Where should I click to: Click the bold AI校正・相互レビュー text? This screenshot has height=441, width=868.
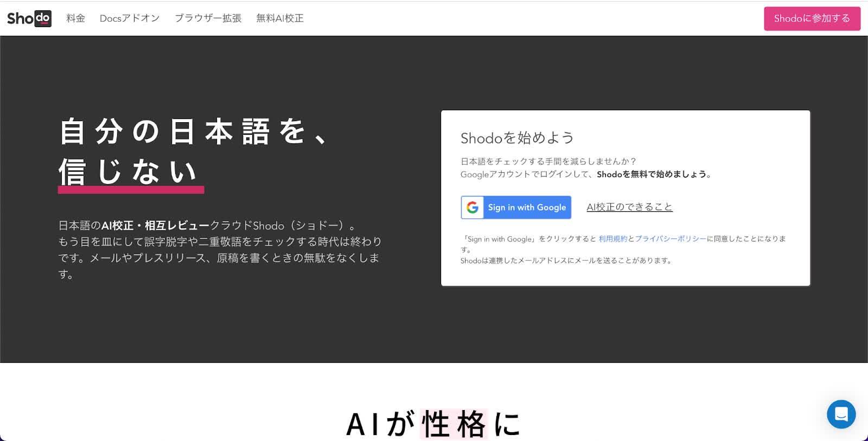pyautogui.click(x=155, y=225)
